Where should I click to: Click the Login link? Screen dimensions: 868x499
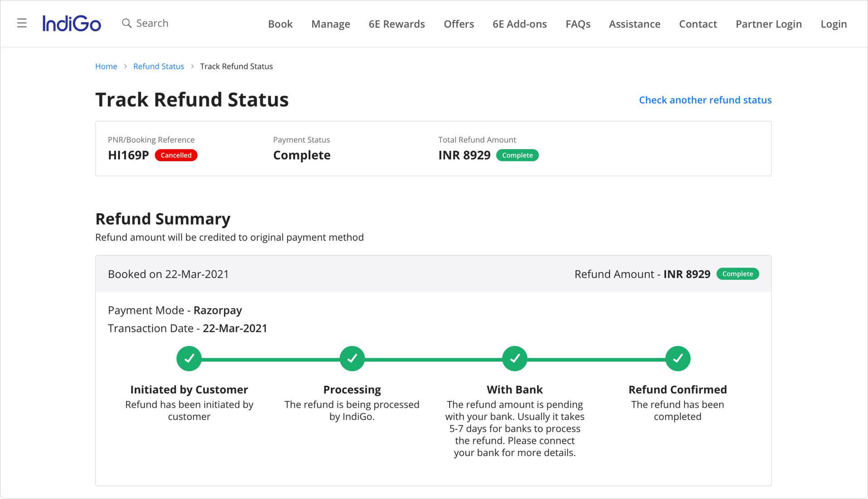pos(833,24)
